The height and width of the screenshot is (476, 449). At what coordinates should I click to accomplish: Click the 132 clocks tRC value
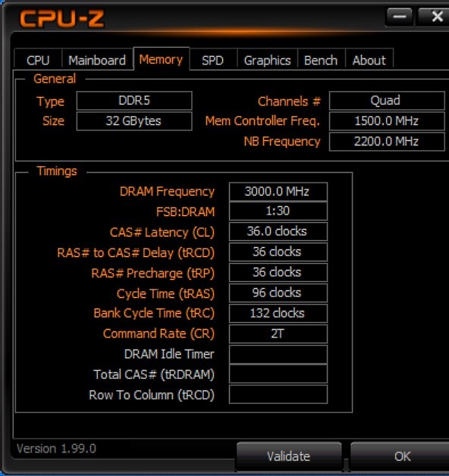[278, 313]
